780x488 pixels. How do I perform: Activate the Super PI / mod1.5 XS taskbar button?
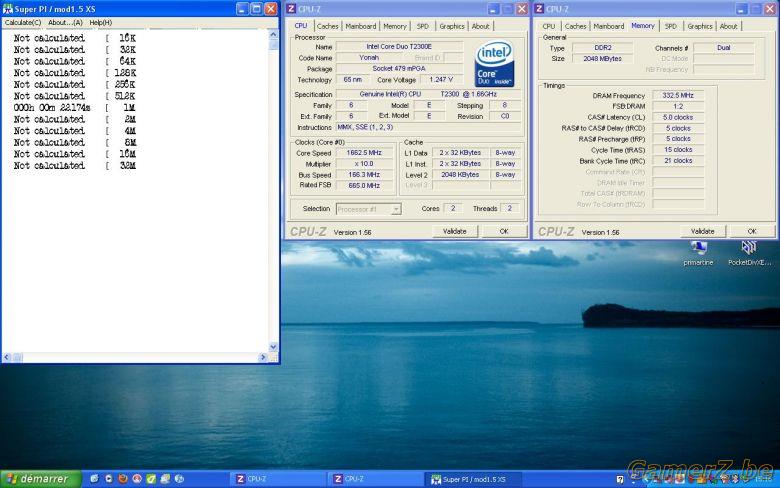(474, 479)
